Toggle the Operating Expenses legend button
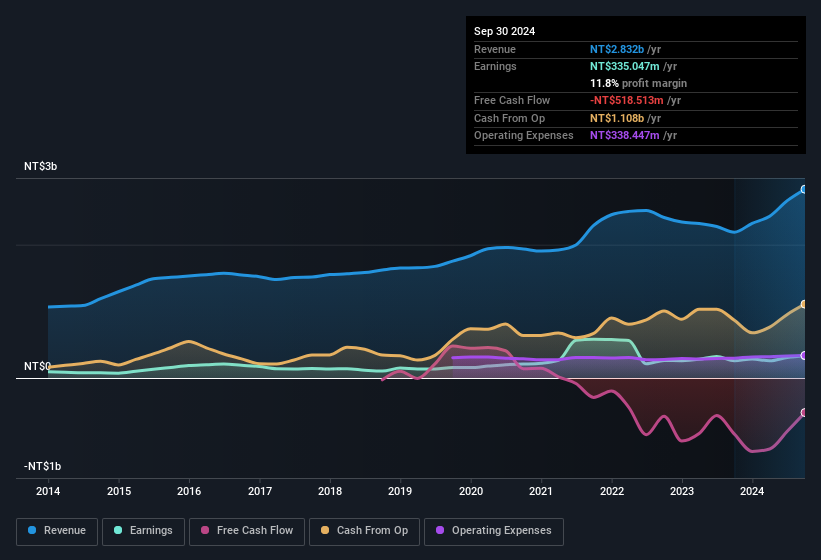This screenshot has height=560, width=821. (494, 531)
